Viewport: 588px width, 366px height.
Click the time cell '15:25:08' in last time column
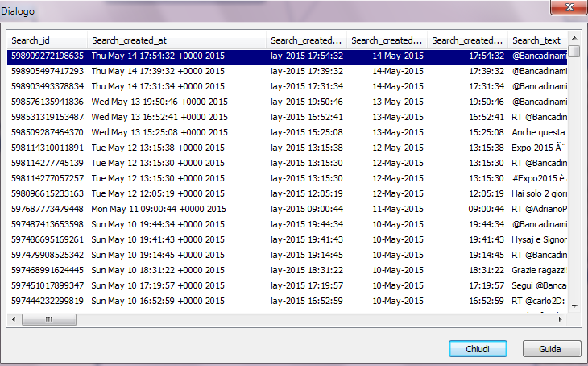click(487, 132)
